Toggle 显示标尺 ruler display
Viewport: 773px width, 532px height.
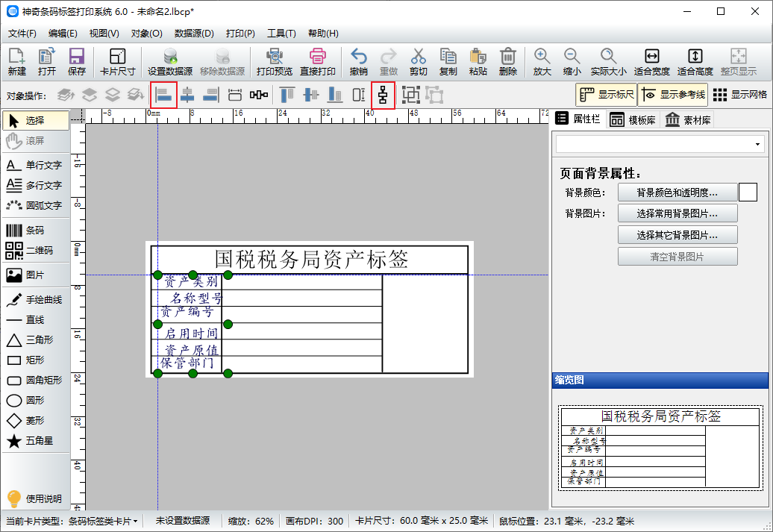point(606,95)
